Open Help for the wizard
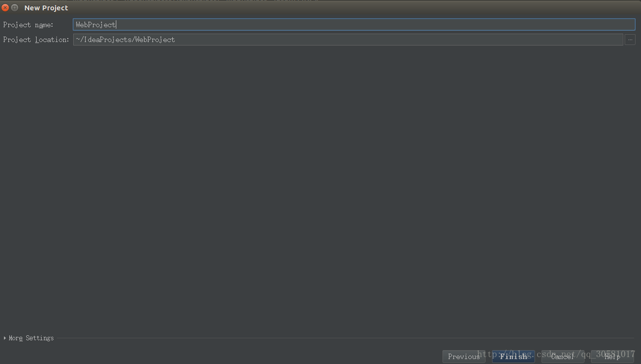The width and height of the screenshot is (641, 364). (x=612, y=356)
